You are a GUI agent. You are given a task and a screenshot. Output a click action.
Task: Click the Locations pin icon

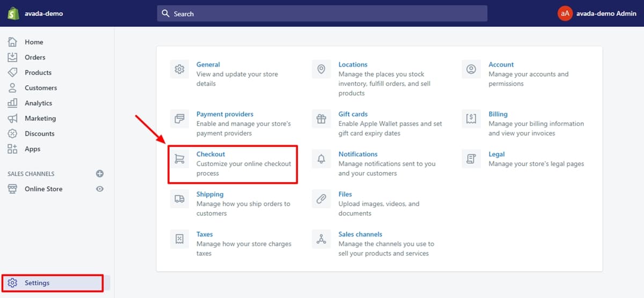(x=321, y=69)
